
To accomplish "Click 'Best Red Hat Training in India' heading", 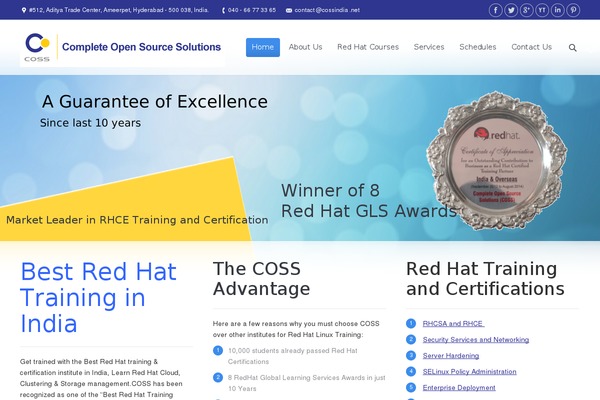I will tap(98, 298).
